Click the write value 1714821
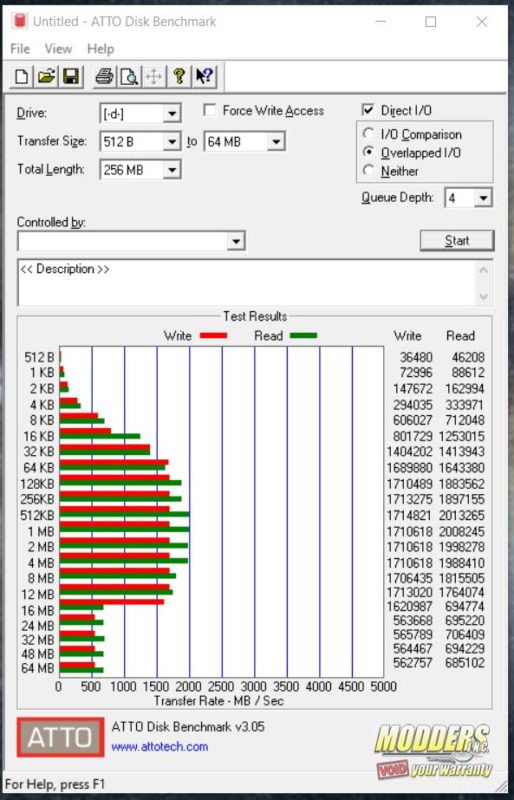Image resolution: width=514 pixels, height=800 pixels. pos(412,515)
